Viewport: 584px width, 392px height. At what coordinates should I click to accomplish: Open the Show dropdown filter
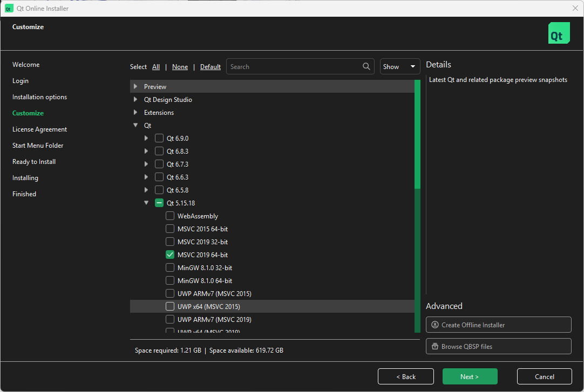(x=399, y=66)
